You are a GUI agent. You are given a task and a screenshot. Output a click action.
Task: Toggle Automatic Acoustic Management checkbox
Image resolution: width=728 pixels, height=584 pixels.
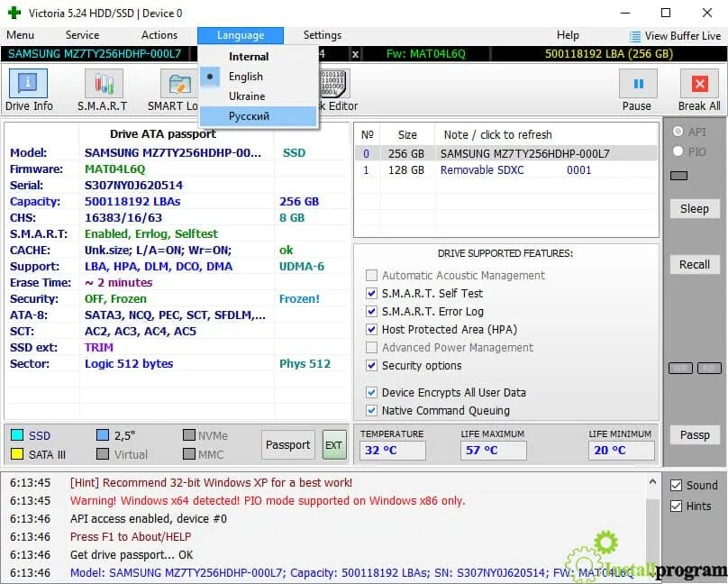pyautogui.click(x=371, y=275)
